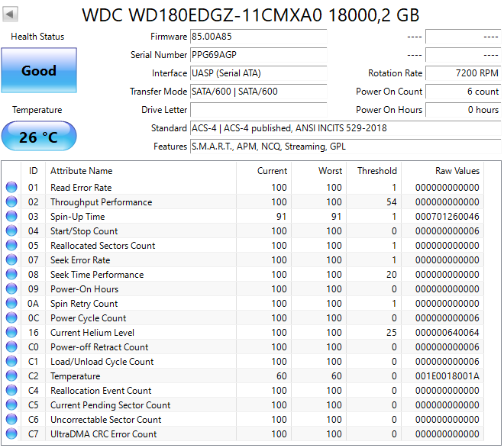Screen dimensions: 504x448
Task: Click status orb for Power-On Hours row
Action: click(11, 288)
